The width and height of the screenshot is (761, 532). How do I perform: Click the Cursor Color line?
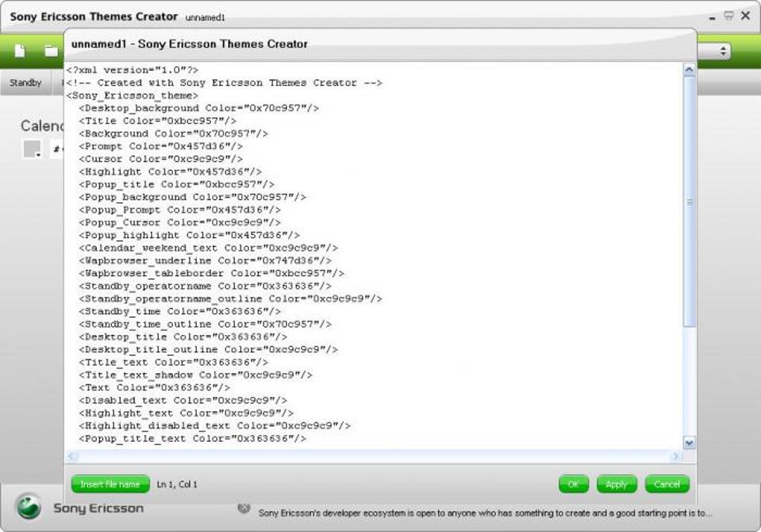coord(161,159)
